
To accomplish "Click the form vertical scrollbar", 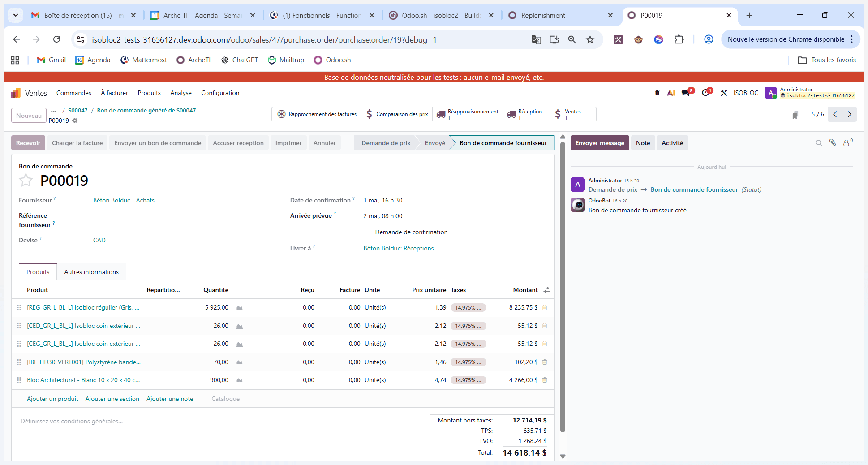I will (563, 287).
